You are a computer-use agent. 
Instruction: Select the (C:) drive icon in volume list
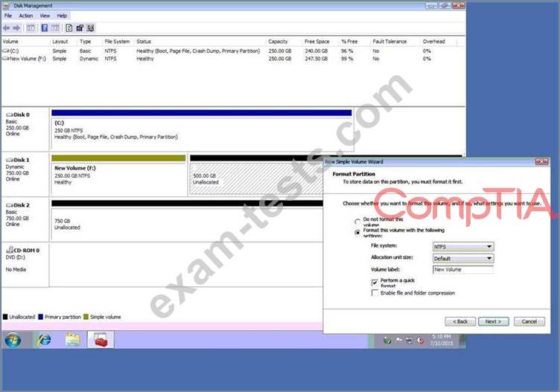click(6, 51)
